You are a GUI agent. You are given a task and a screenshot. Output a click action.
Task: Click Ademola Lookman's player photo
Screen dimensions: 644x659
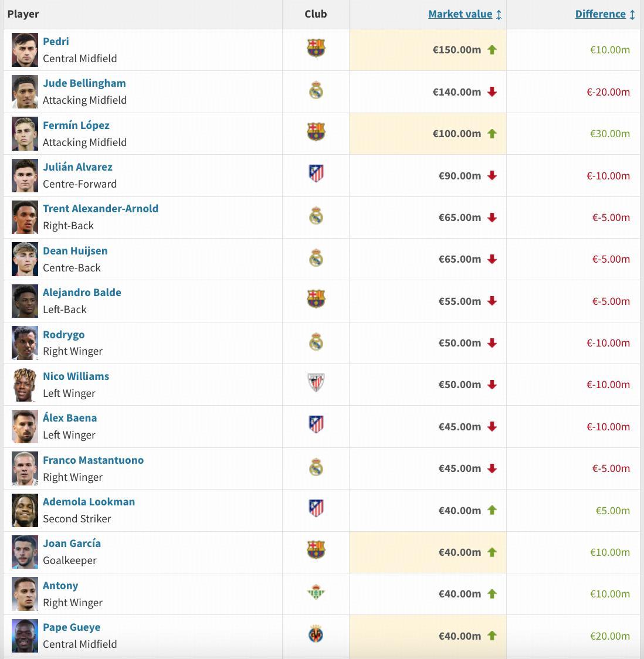coord(25,510)
